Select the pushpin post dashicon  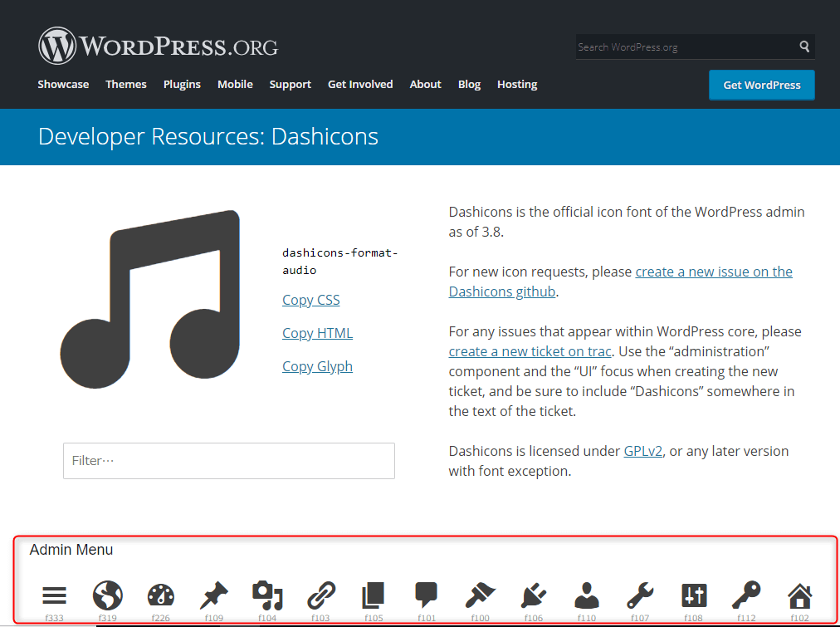pyautogui.click(x=214, y=595)
